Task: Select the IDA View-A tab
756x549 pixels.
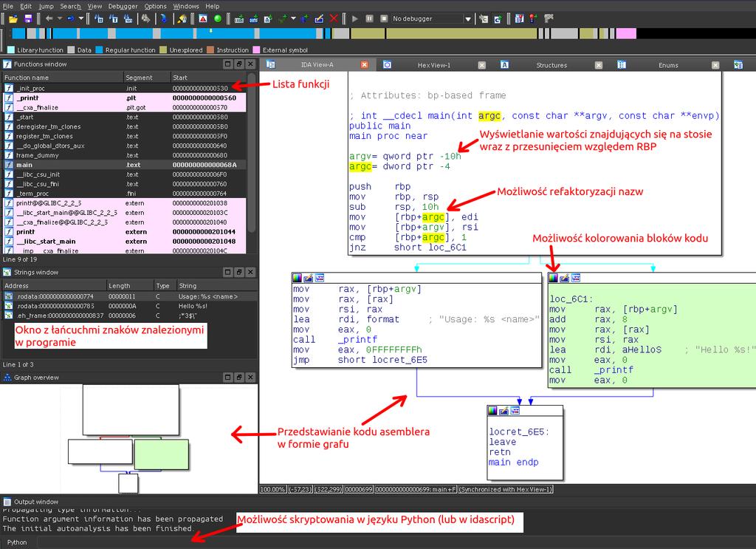Action: pos(317,64)
